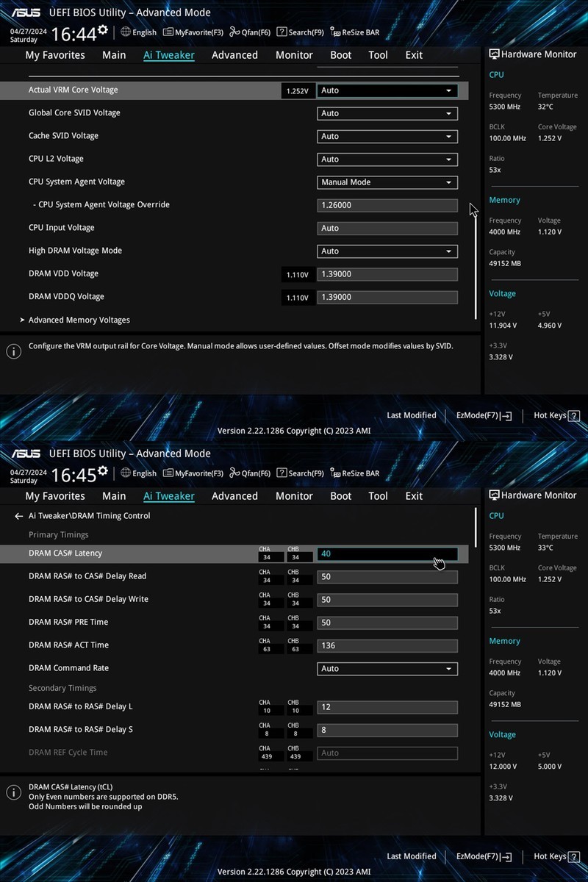Image resolution: width=588 pixels, height=882 pixels.
Task: Open Exit tab on 16:44 screen
Action: pyautogui.click(x=414, y=55)
